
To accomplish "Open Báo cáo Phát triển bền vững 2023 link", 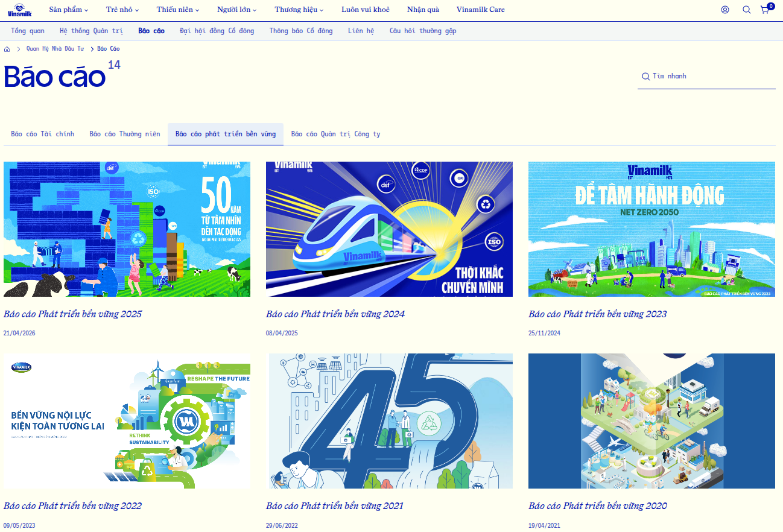I will point(598,314).
